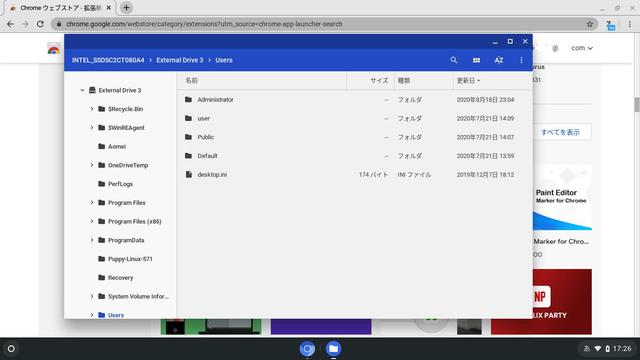640x360 pixels.
Task: Click the Chrome address bar
Action: [324, 24]
